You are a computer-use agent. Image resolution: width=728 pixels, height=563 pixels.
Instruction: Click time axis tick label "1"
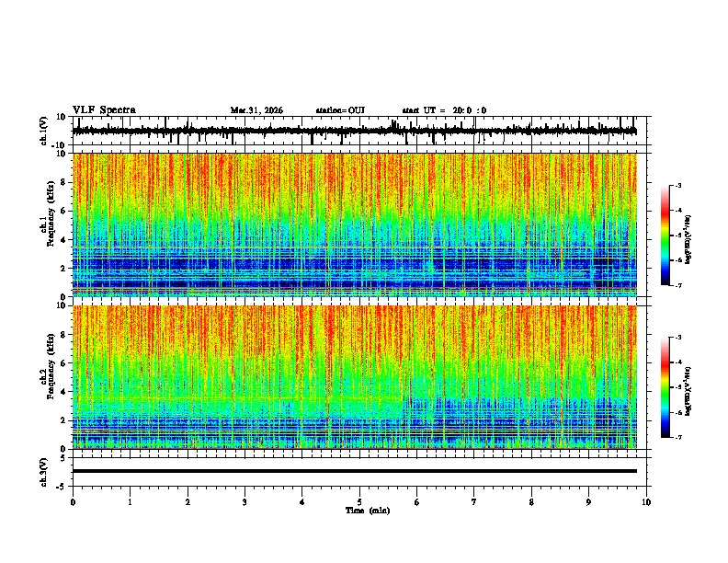130,502
